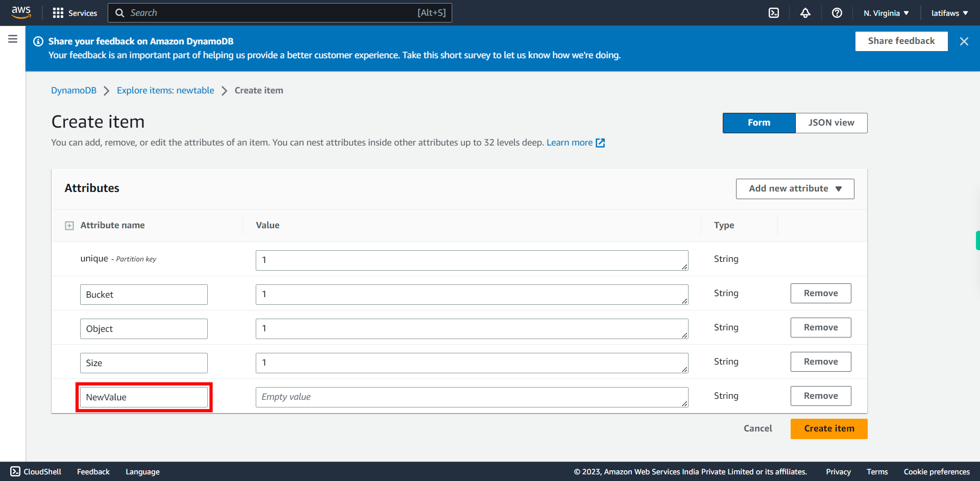Click the CloudShell icon in the footer

pos(15,471)
